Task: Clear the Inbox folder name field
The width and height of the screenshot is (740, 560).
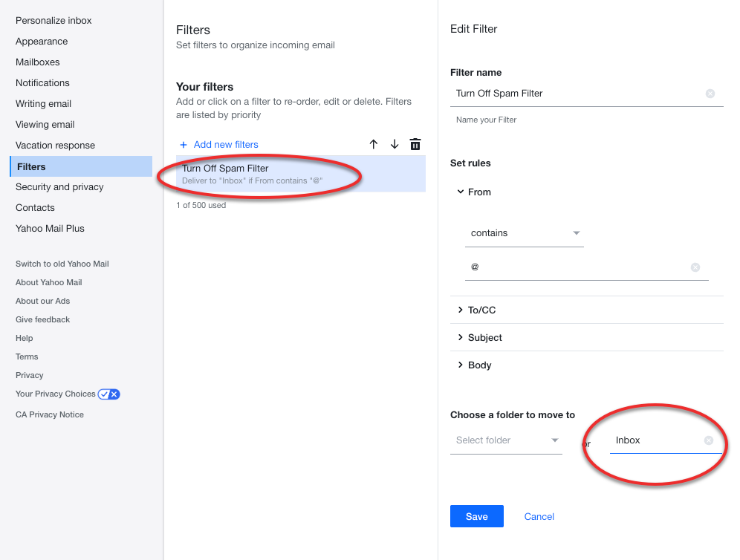Action: 708,440
